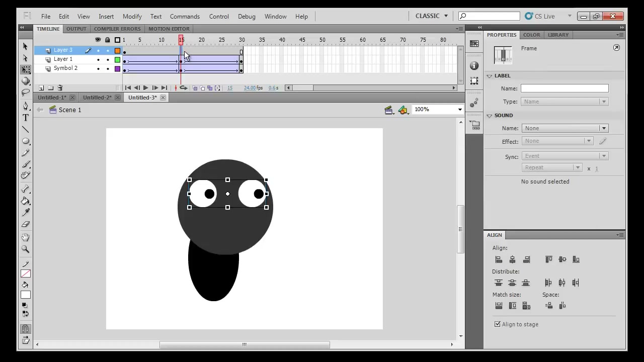This screenshot has width=644, height=362.
Task: Click Edit Scene clapperboard icon
Action: (x=389, y=110)
